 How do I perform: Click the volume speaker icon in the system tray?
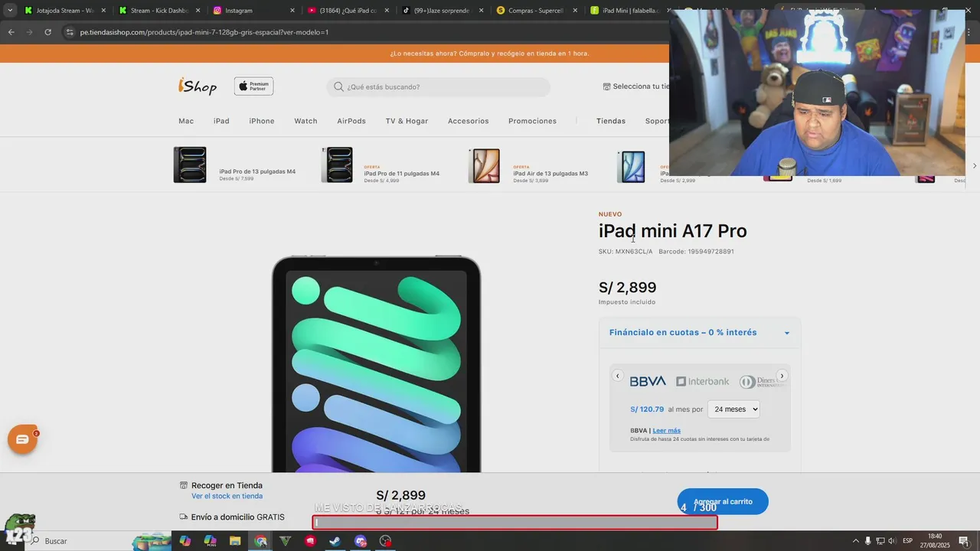pos(892,541)
